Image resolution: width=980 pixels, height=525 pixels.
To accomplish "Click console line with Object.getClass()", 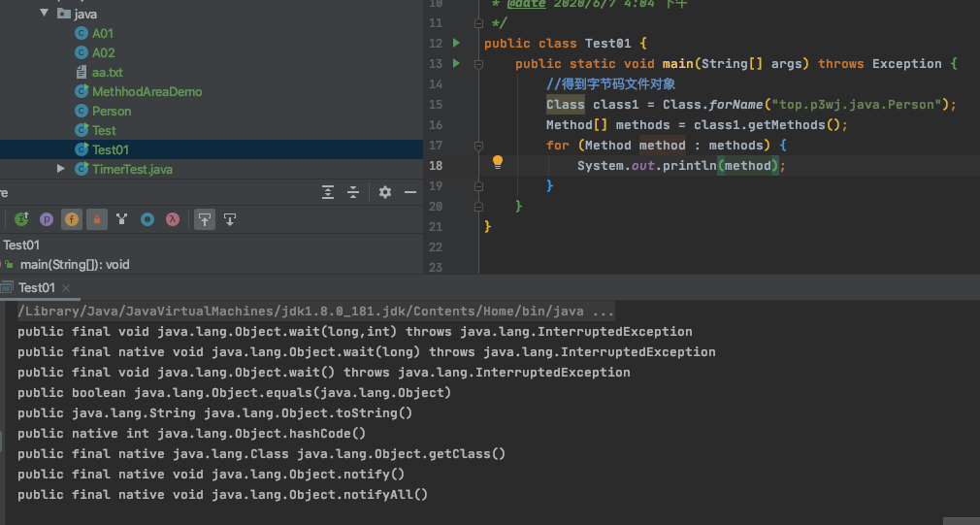I will pyautogui.click(x=261, y=454).
